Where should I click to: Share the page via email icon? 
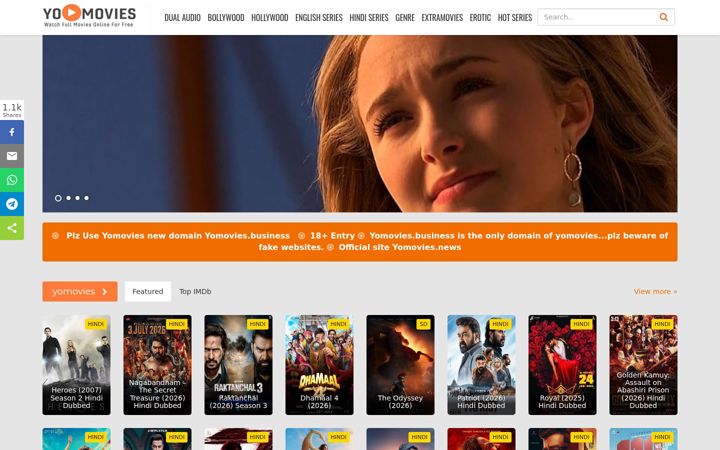tap(12, 156)
